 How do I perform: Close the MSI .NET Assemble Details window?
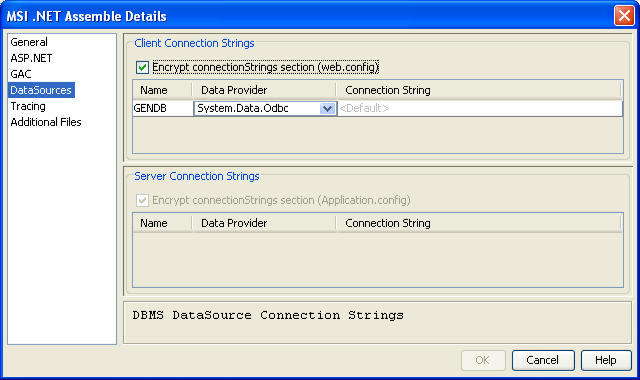[624, 16]
